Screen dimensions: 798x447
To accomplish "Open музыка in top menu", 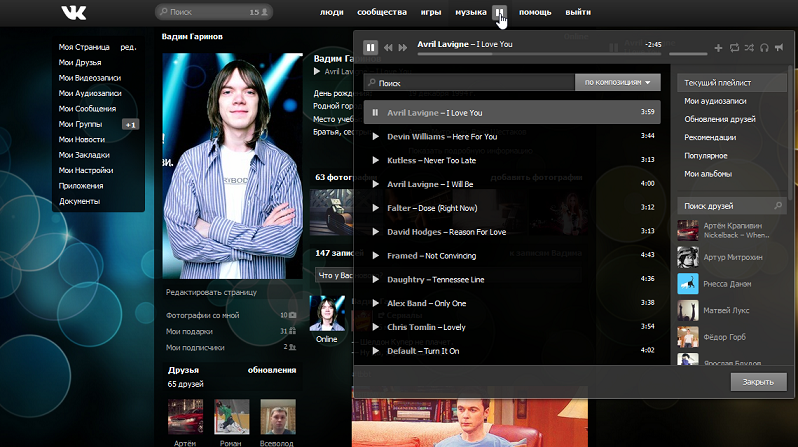I will (471, 12).
